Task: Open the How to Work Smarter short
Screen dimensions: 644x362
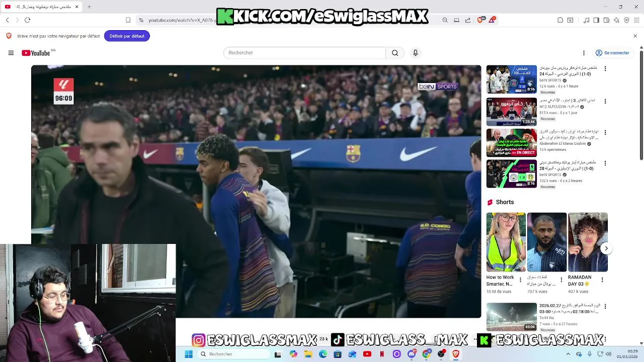Action: (x=506, y=242)
